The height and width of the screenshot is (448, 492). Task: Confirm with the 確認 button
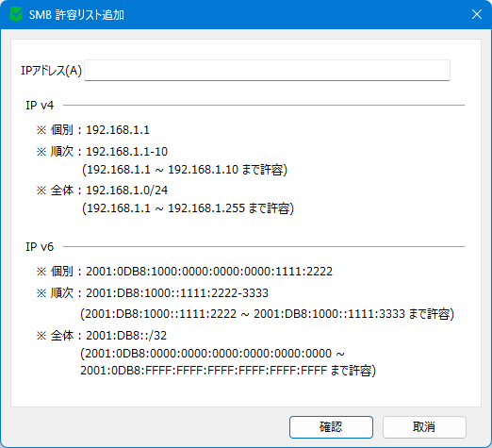tap(331, 427)
